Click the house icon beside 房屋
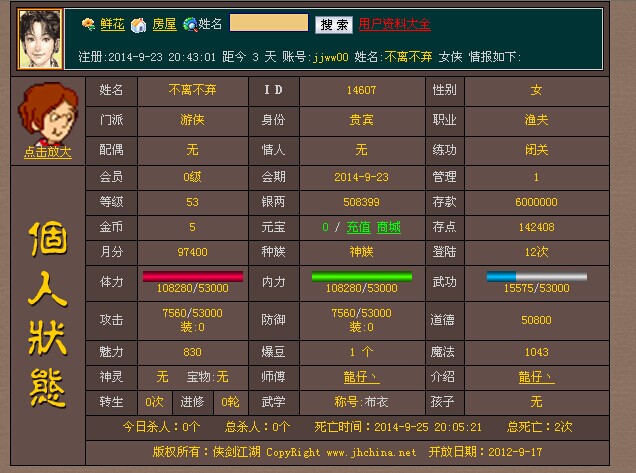The height and width of the screenshot is (473, 636). coord(139,25)
